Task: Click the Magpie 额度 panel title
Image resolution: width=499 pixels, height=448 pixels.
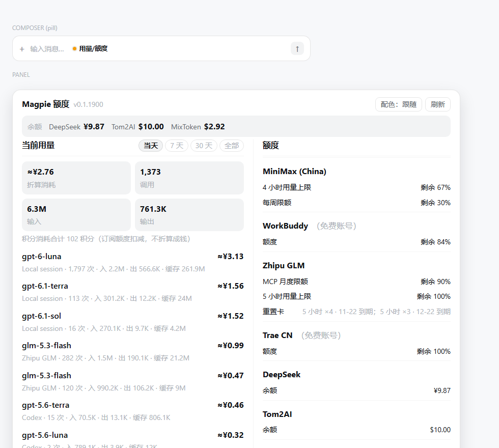Action: click(x=45, y=104)
